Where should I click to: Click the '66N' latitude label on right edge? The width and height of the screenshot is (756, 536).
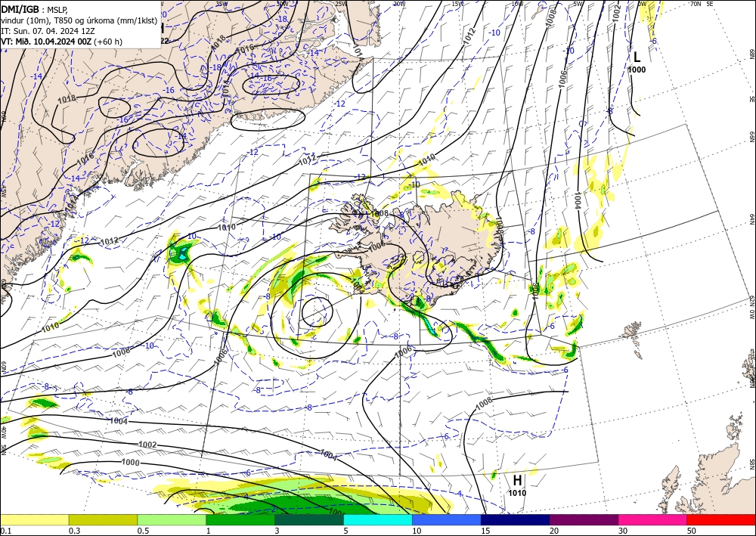[x=752, y=137]
